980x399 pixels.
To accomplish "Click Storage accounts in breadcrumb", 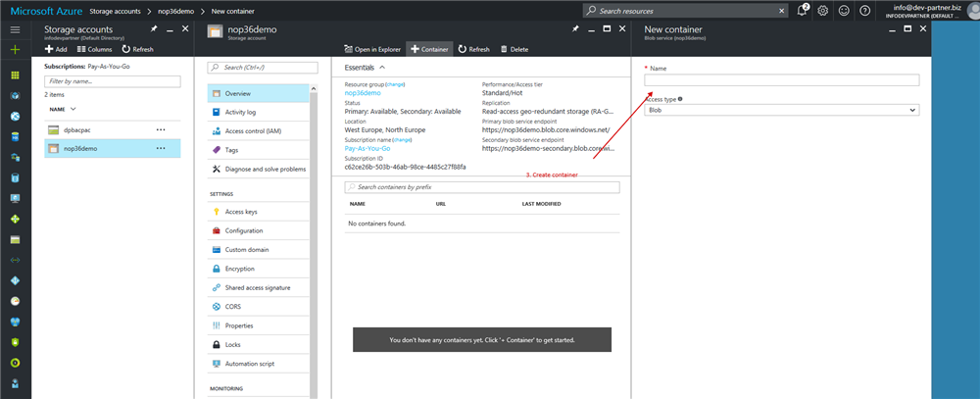I will 115,11.
